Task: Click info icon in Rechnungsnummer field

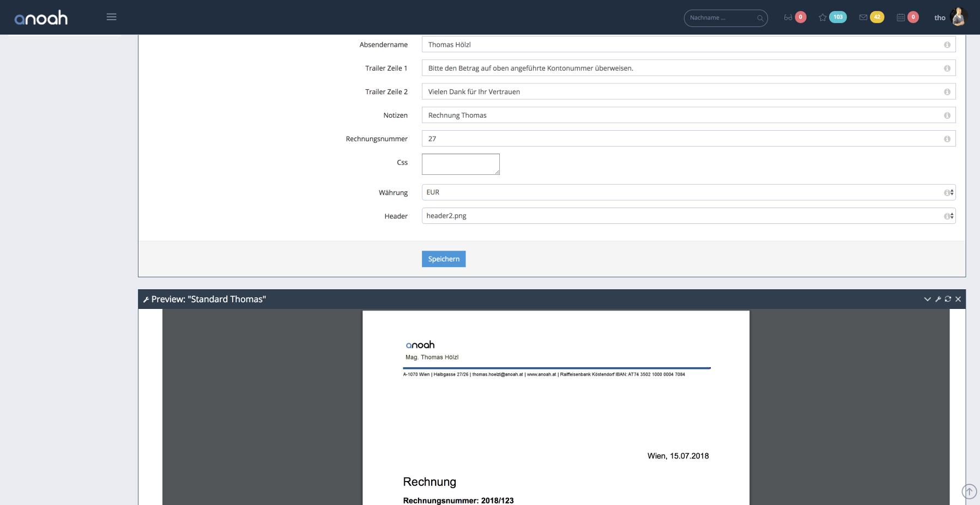Action: (947, 139)
